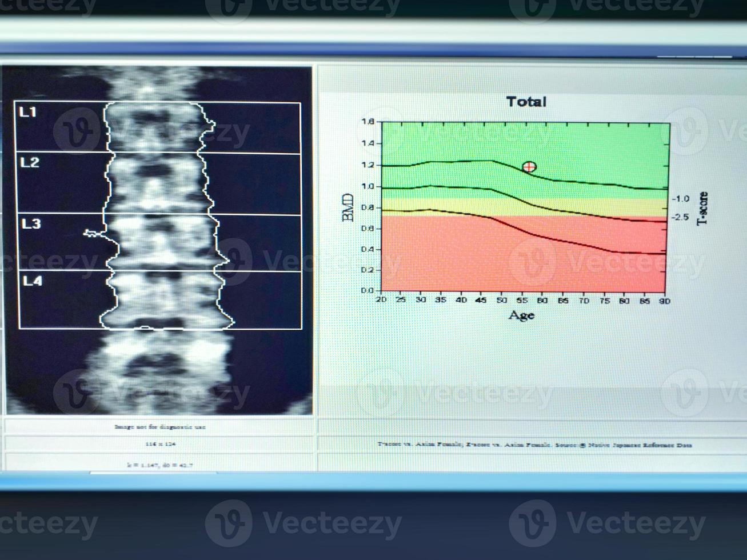The height and width of the screenshot is (560, 747).
Task: Click the -2.5 T-score tick label
Action: click(x=680, y=217)
